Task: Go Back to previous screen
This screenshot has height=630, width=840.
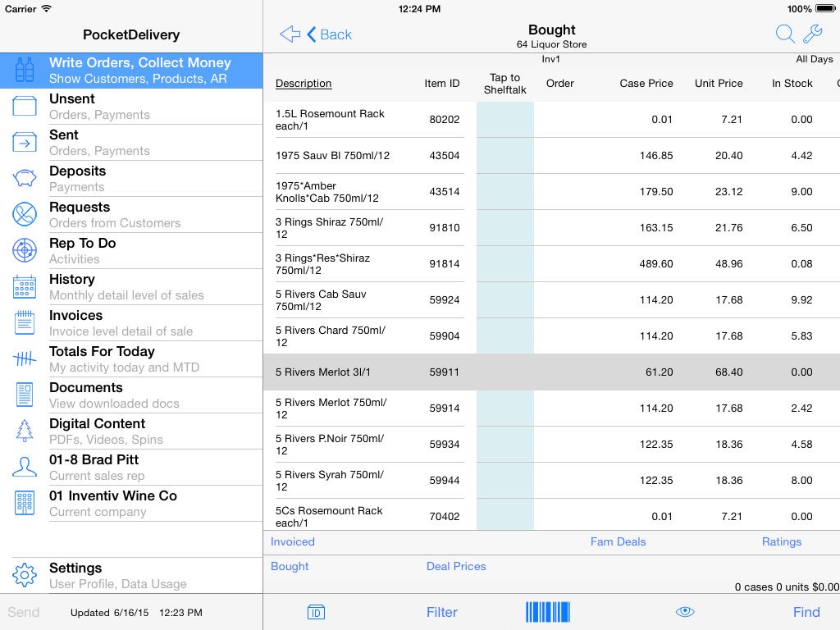Action: (x=330, y=34)
